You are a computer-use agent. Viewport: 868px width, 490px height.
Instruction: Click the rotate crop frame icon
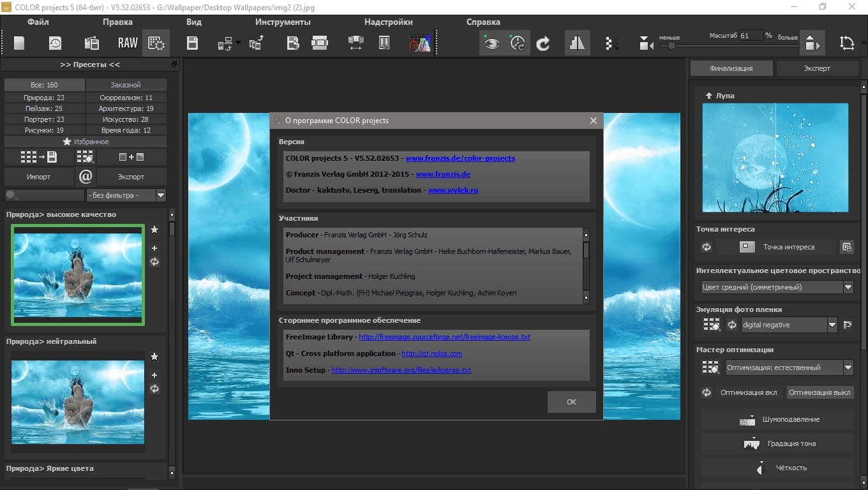pyautogui.click(x=847, y=43)
